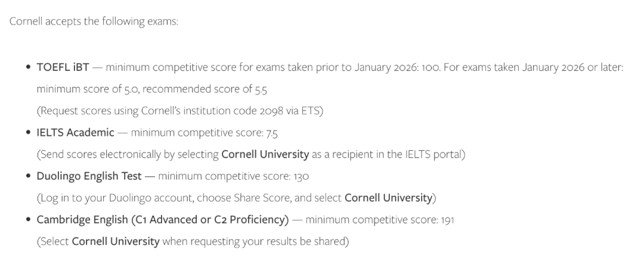This screenshot has width=644, height=263.
Task: Click bold Cornell University in the IELTS instructions
Action: [265, 154]
